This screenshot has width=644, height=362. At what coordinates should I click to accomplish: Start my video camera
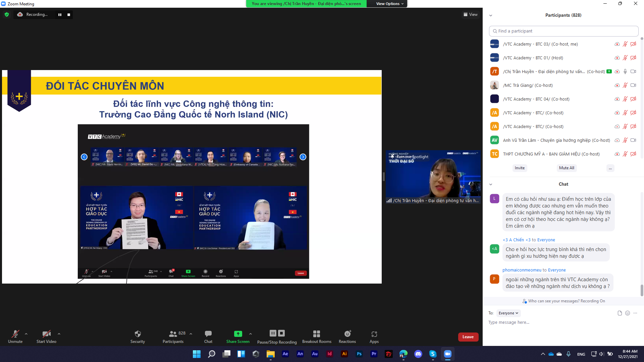pos(46,336)
